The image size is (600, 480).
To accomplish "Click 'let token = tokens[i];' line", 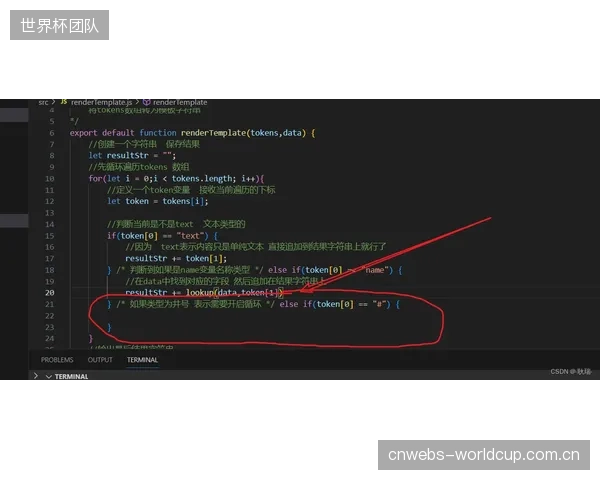I will [158, 201].
